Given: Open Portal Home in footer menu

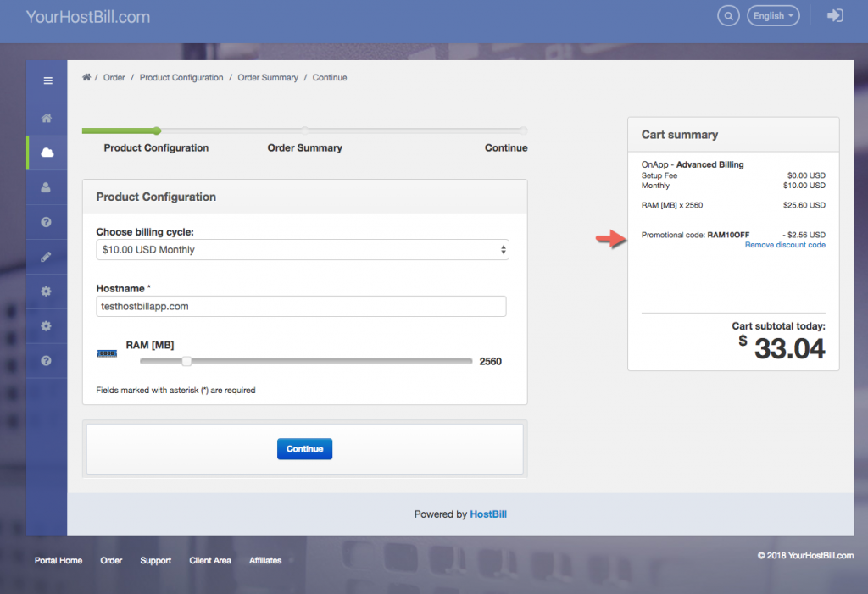Looking at the screenshot, I should point(58,560).
